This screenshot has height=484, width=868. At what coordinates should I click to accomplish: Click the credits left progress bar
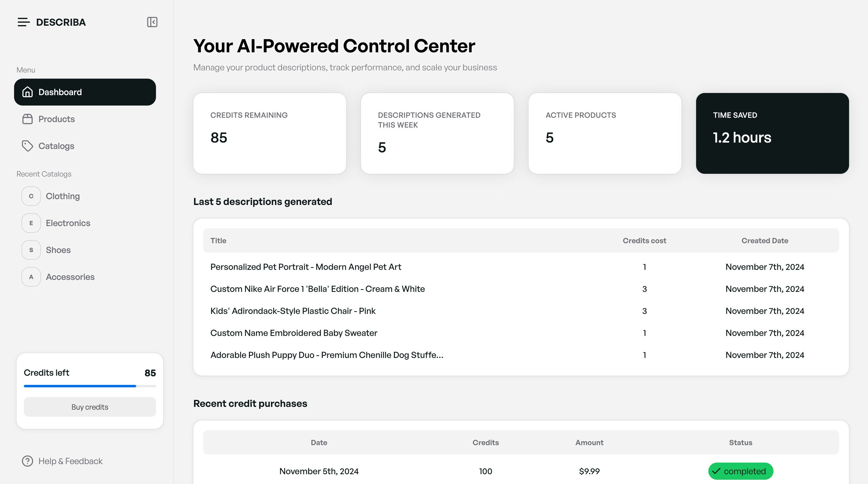pos(90,386)
